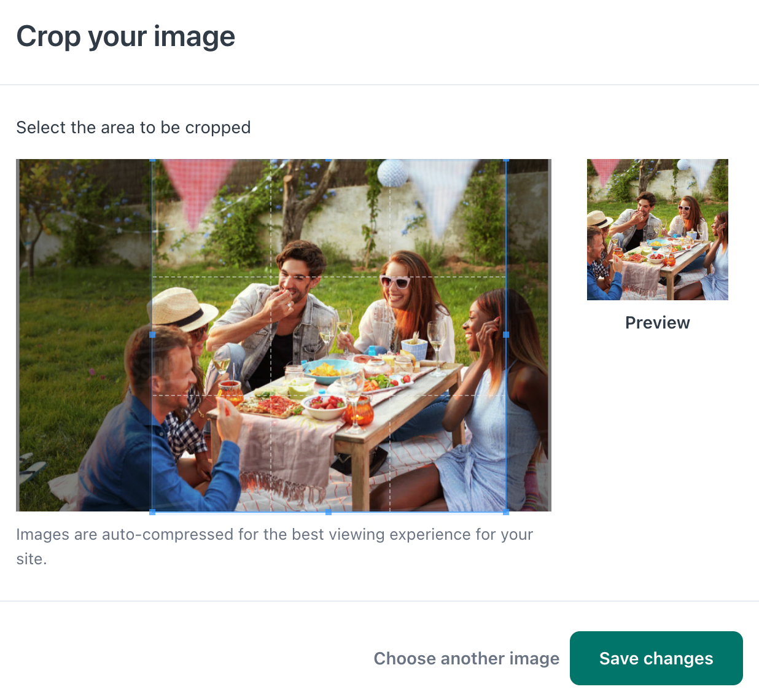Choose another image instead
759x700 pixels.
(467, 658)
